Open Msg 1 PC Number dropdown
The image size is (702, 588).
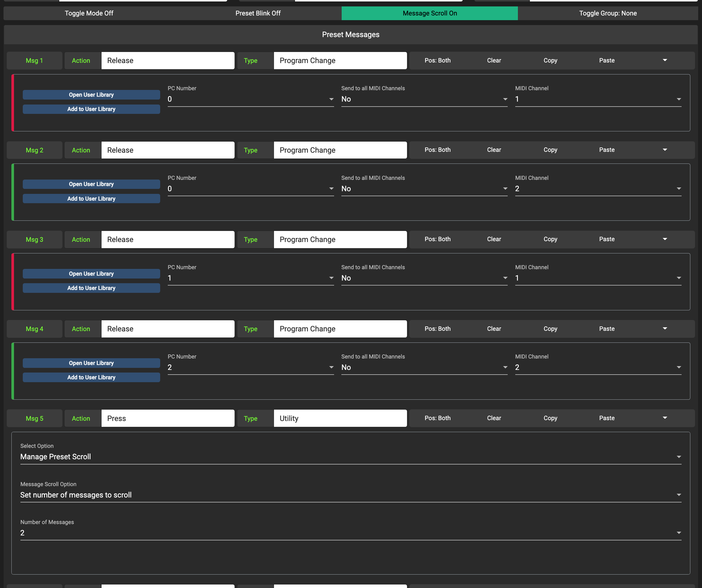pos(250,99)
